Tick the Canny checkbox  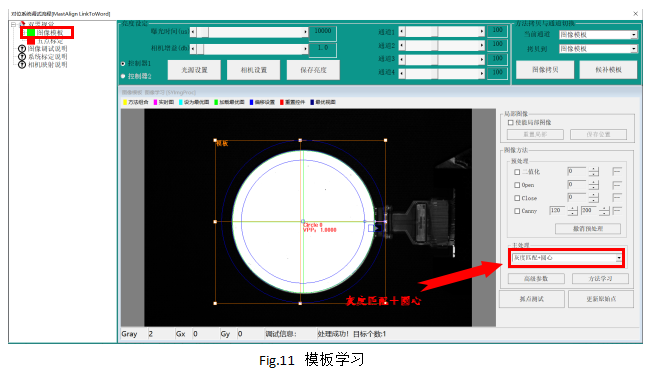click(517, 211)
